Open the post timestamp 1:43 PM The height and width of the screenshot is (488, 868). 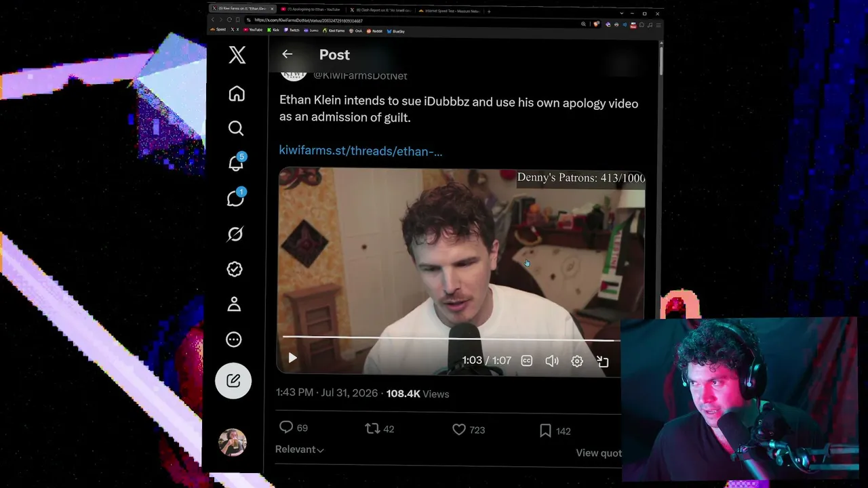point(328,393)
